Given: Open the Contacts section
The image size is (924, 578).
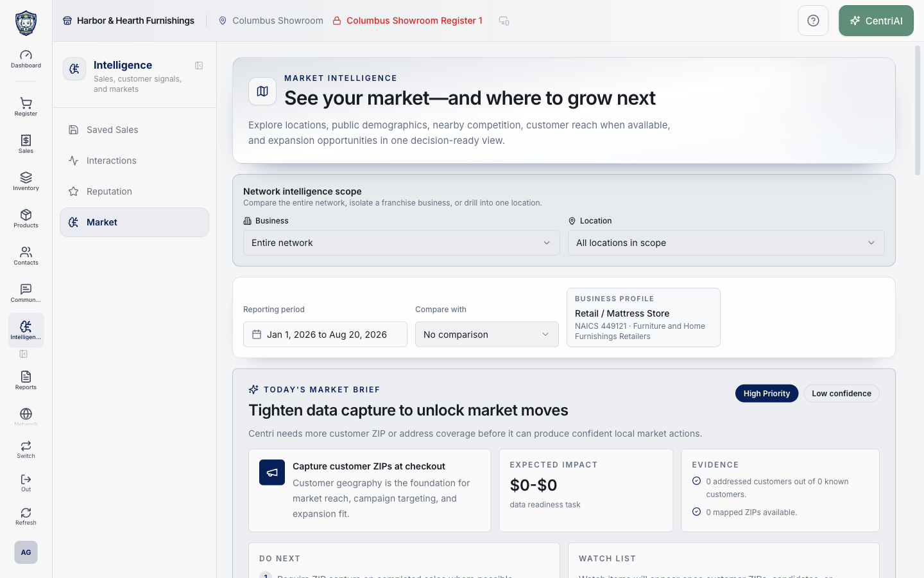Looking at the screenshot, I should [26, 256].
